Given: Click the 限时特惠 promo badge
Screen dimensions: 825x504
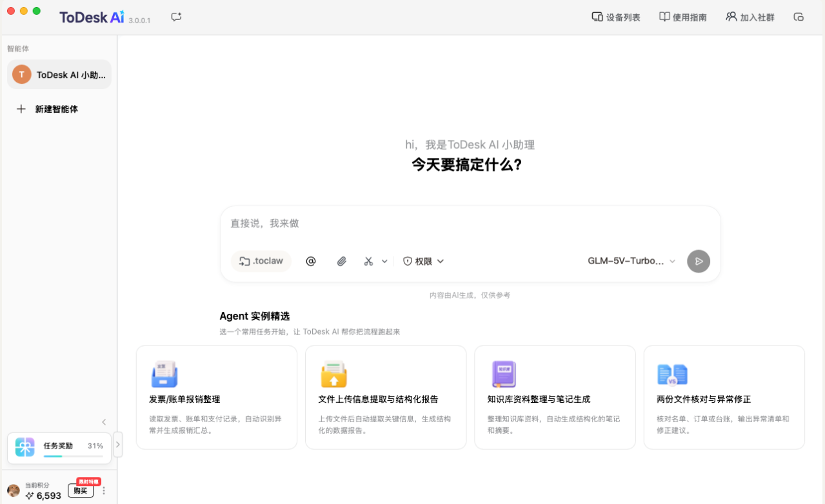Looking at the screenshot, I should [x=89, y=481].
